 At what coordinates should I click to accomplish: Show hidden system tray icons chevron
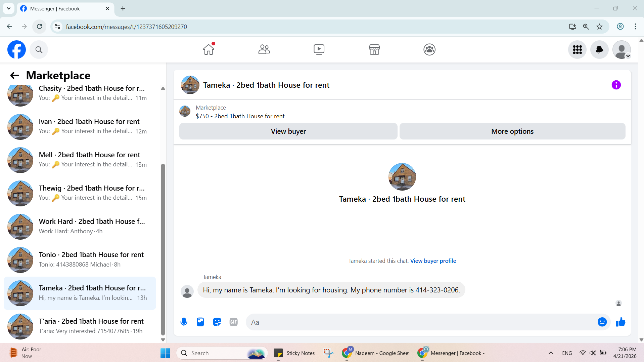pyautogui.click(x=551, y=353)
